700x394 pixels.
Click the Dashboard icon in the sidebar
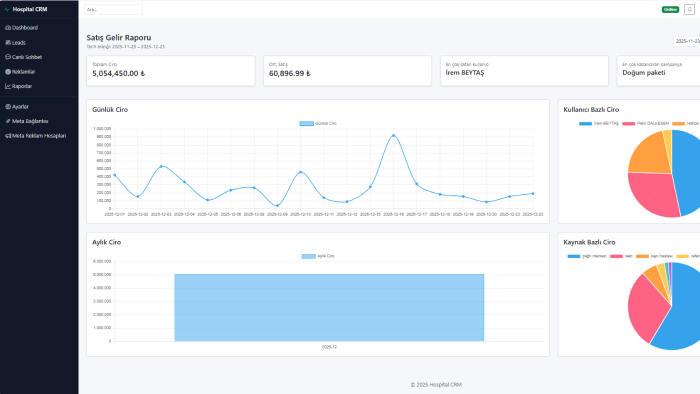tap(8, 28)
